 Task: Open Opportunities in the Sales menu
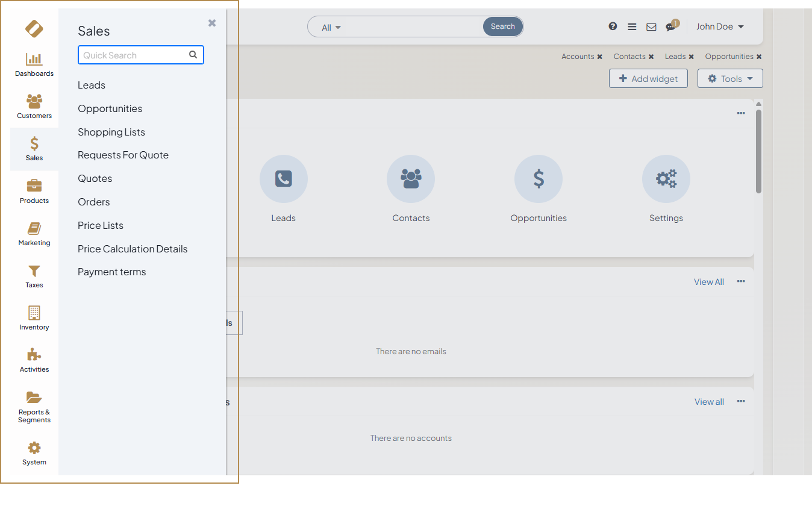[110, 108]
